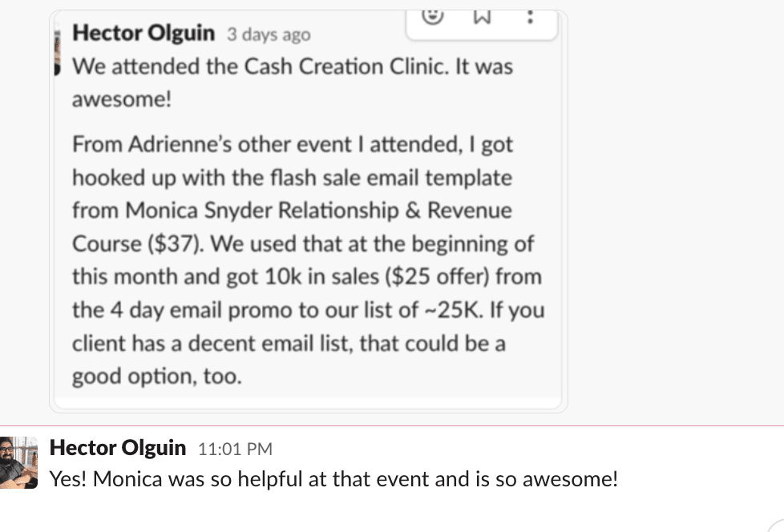This screenshot has height=532, width=784.
Task: Click the Hector Olguin name above the reply
Action: pos(118,448)
